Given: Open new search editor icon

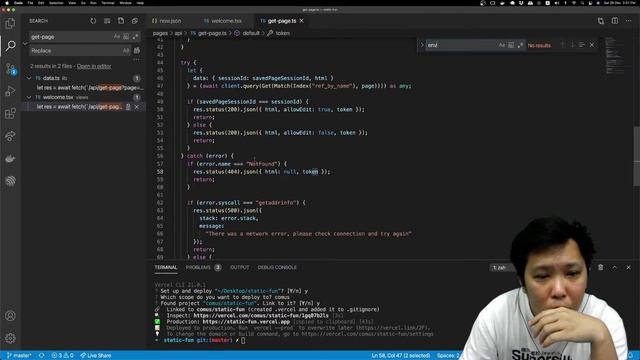Looking at the screenshot, I should pyautogui.click(x=121, y=21).
